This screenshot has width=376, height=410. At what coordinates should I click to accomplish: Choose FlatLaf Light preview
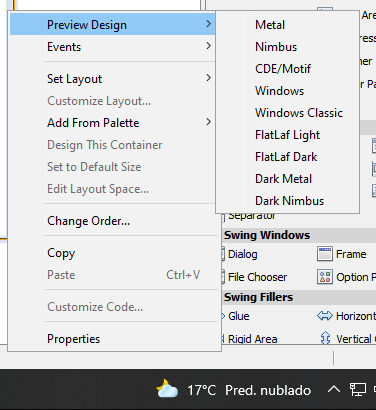(287, 135)
